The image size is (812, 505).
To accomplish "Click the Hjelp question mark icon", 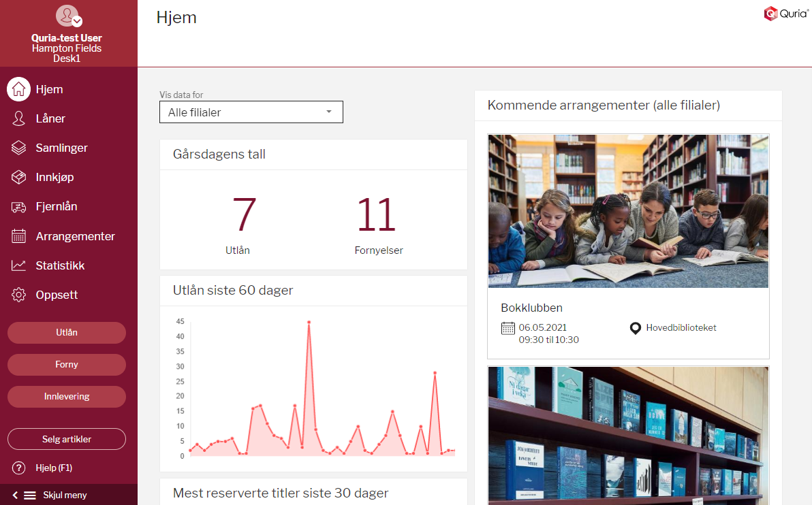I will (18, 468).
